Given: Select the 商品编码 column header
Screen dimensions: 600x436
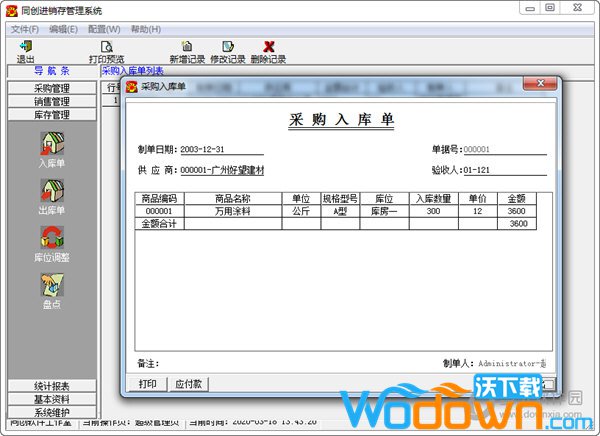Looking at the screenshot, I should [160, 198].
